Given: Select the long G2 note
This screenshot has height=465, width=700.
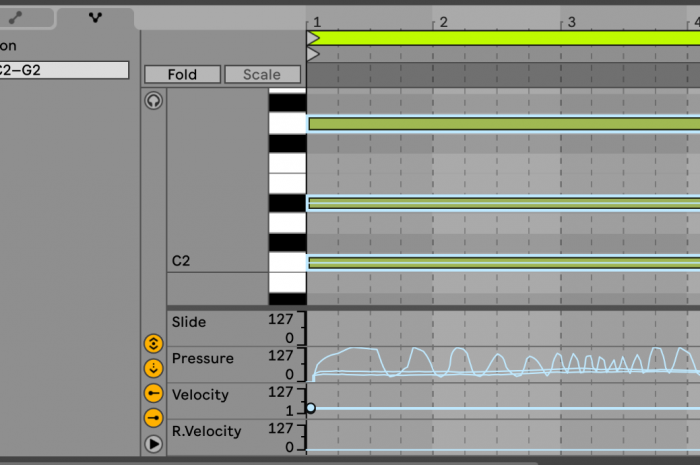Looking at the screenshot, I should pos(504,124).
